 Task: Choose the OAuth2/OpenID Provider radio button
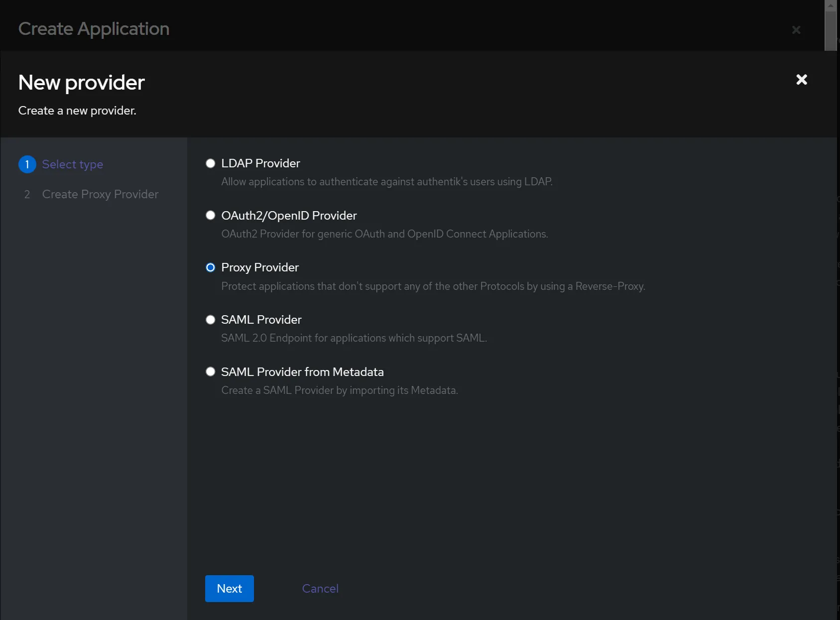[x=211, y=215]
